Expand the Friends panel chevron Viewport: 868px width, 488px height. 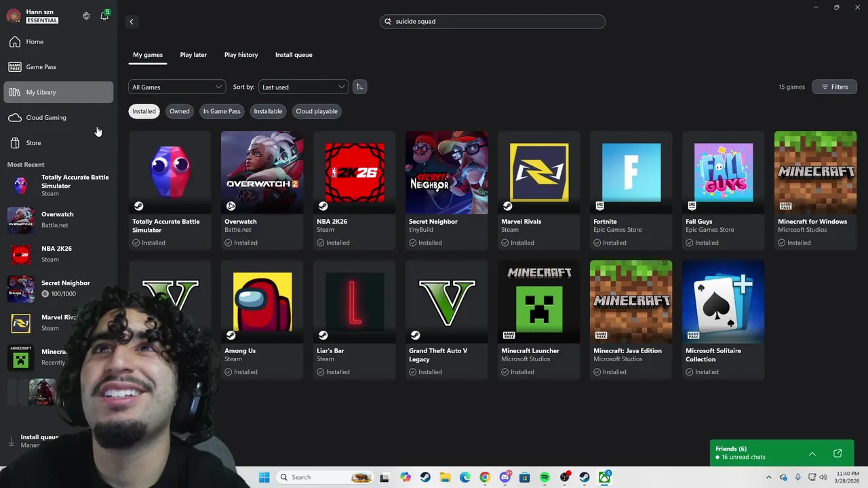pyautogui.click(x=812, y=453)
